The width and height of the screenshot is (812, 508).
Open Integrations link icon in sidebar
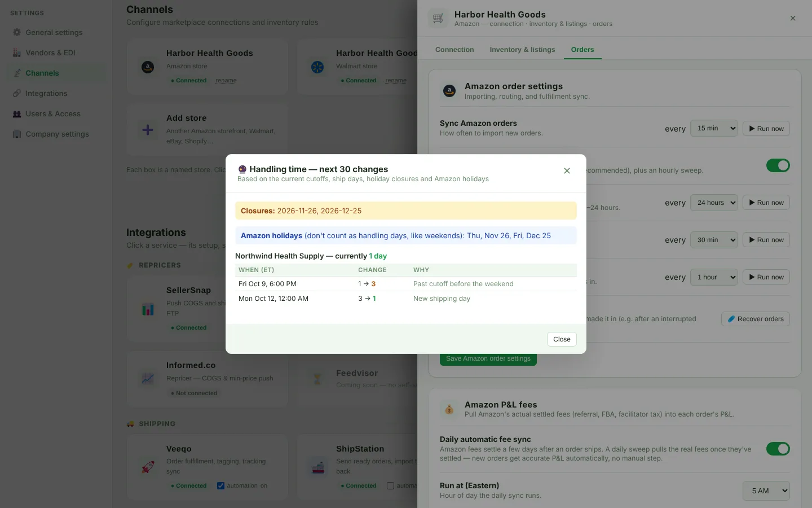coord(17,93)
